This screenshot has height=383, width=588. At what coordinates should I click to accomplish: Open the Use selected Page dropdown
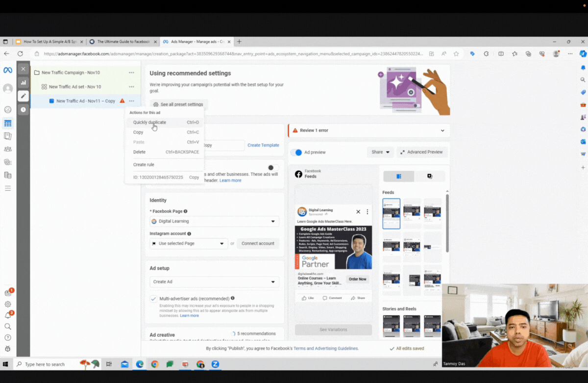point(189,244)
